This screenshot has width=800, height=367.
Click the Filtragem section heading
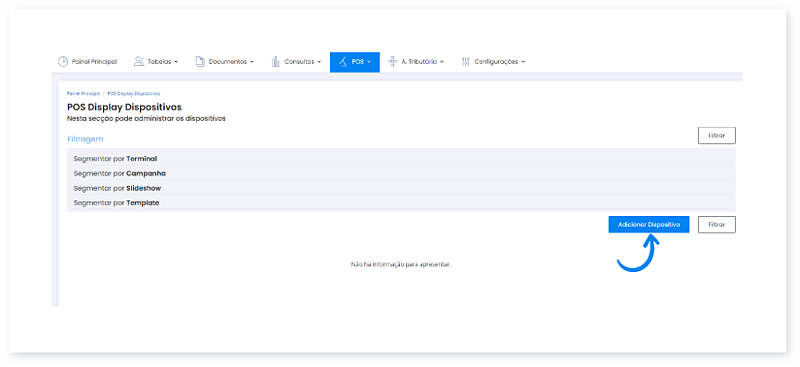(x=85, y=139)
